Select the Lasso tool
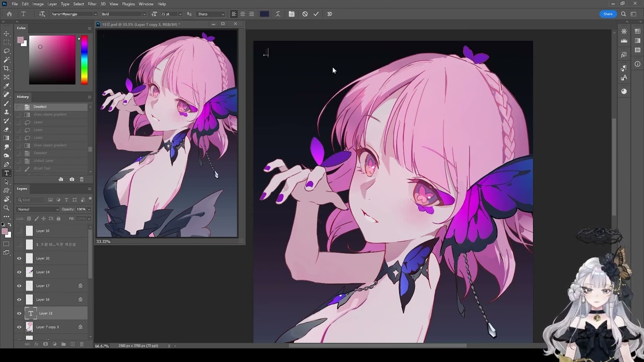The image size is (644, 362). pyautogui.click(x=7, y=51)
